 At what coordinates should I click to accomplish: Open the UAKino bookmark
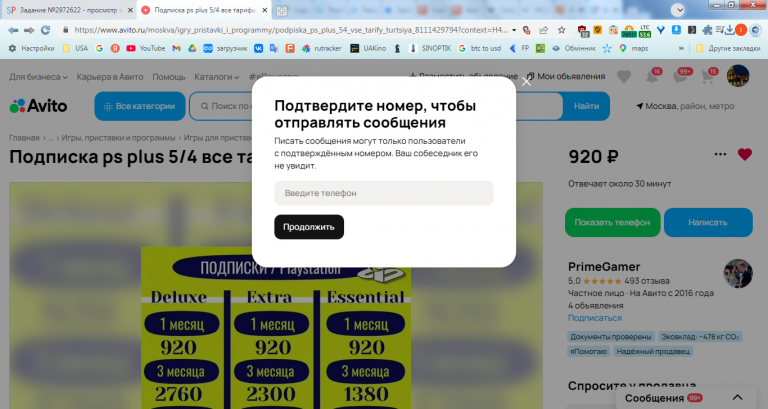[x=368, y=48]
